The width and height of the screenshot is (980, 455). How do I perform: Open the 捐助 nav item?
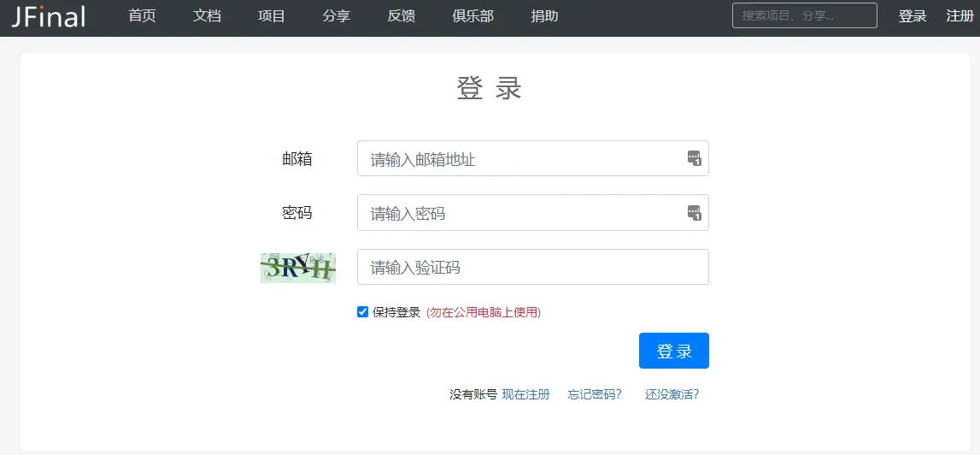(x=544, y=16)
